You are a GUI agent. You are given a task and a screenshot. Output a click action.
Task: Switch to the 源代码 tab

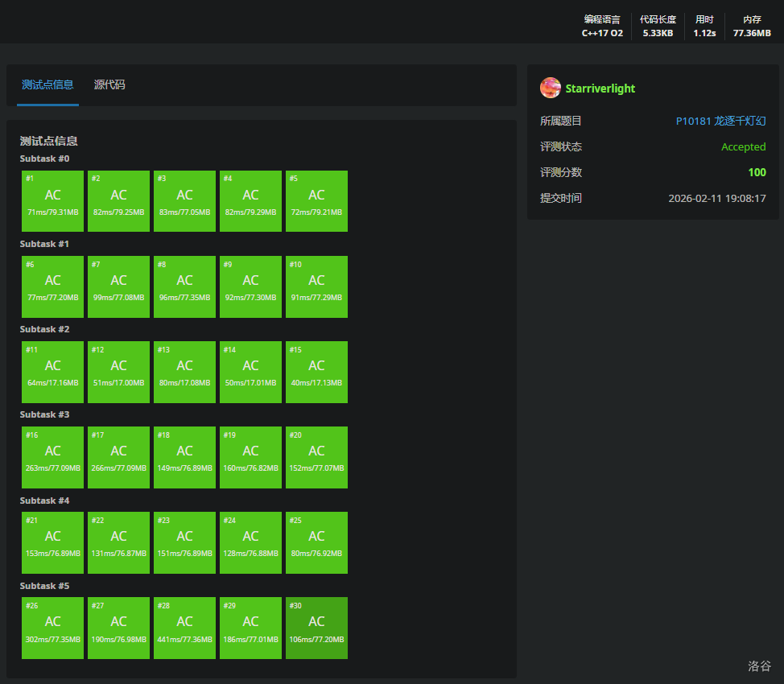point(109,84)
